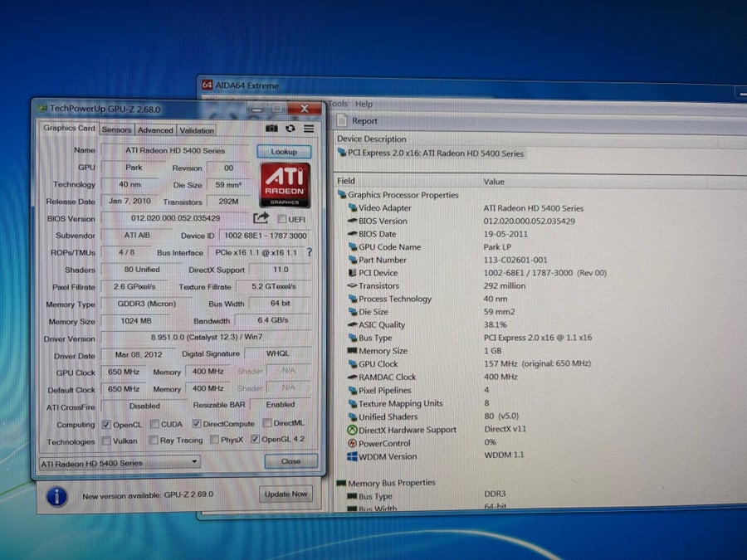Image resolution: width=747 pixels, height=560 pixels.
Task: Open the AIDA64 Help menu
Action: tap(364, 104)
